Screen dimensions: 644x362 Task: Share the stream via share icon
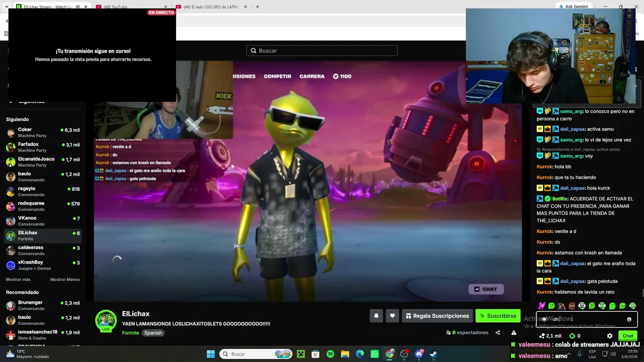tap(498, 332)
